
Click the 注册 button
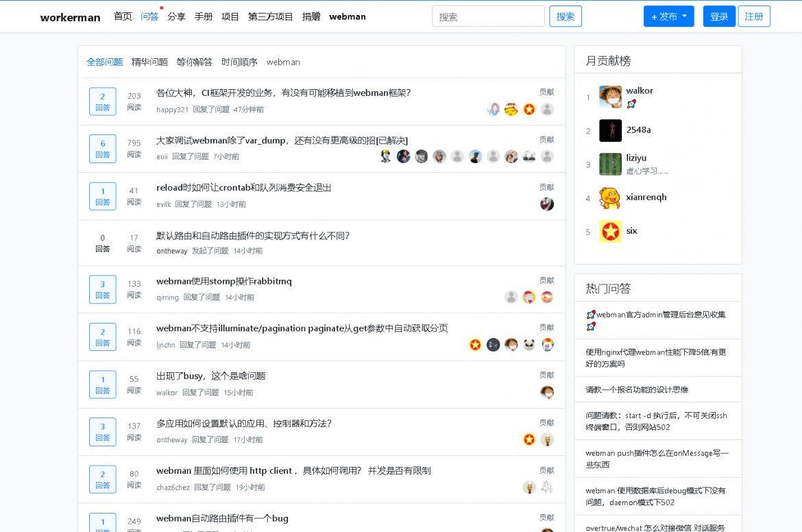pyautogui.click(x=754, y=16)
